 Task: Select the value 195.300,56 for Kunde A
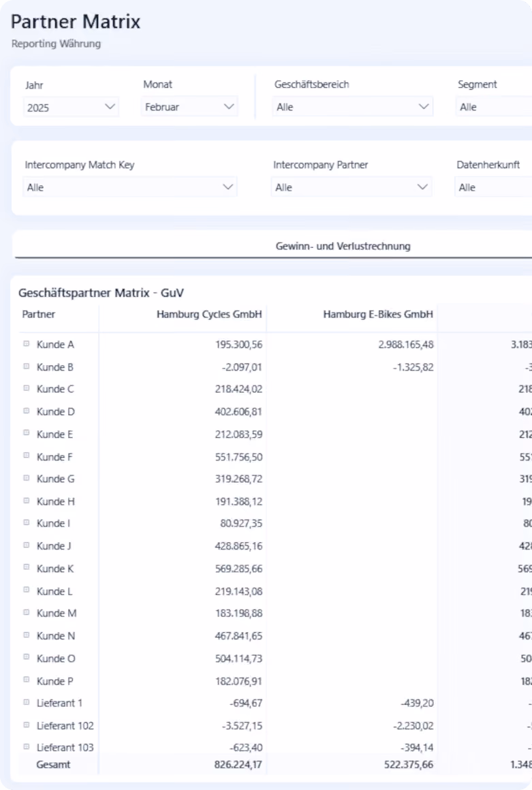(239, 345)
